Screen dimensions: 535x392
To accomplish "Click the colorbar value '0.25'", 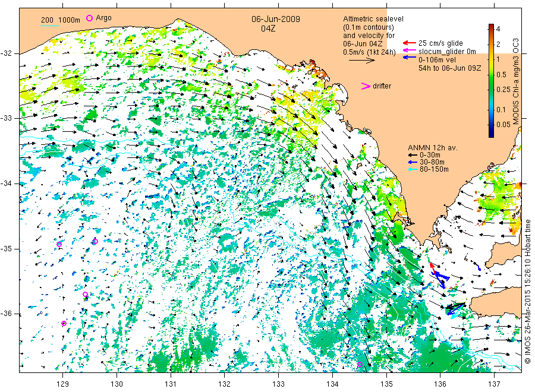I will pyautogui.click(x=503, y=90).
